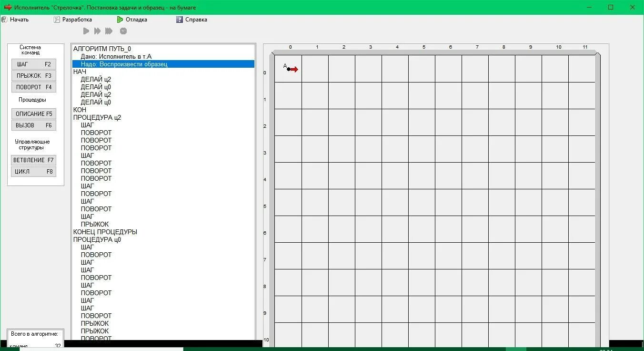
Task: Select ПРЫЖОК line just before КОНЕЦ ПРОЦЕДУРЫ
Action: tap(95, 224)
